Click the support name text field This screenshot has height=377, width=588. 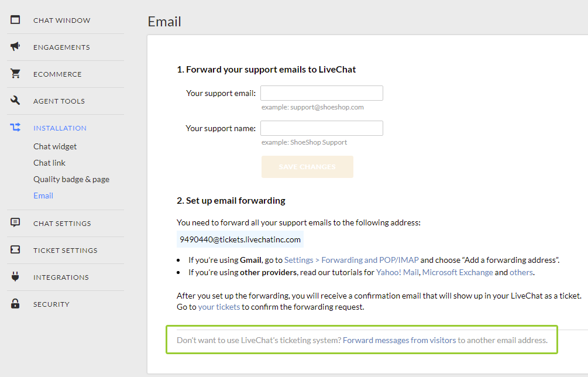[x=321, y=128]
